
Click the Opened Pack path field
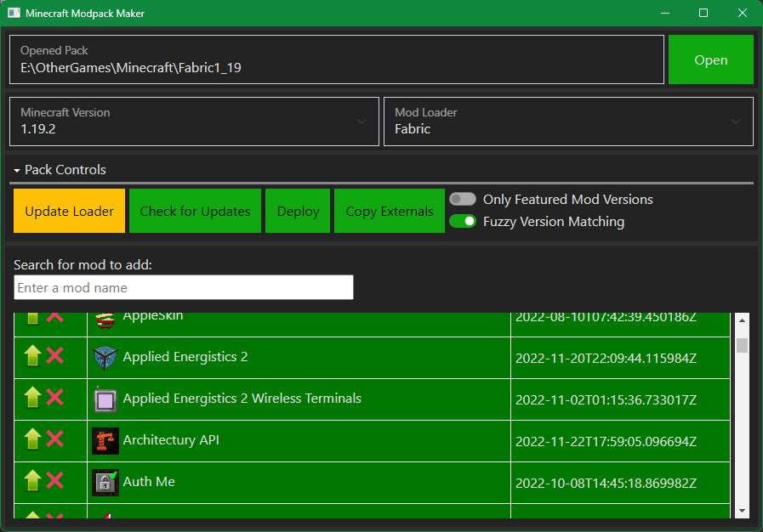(x=337, y=59)
